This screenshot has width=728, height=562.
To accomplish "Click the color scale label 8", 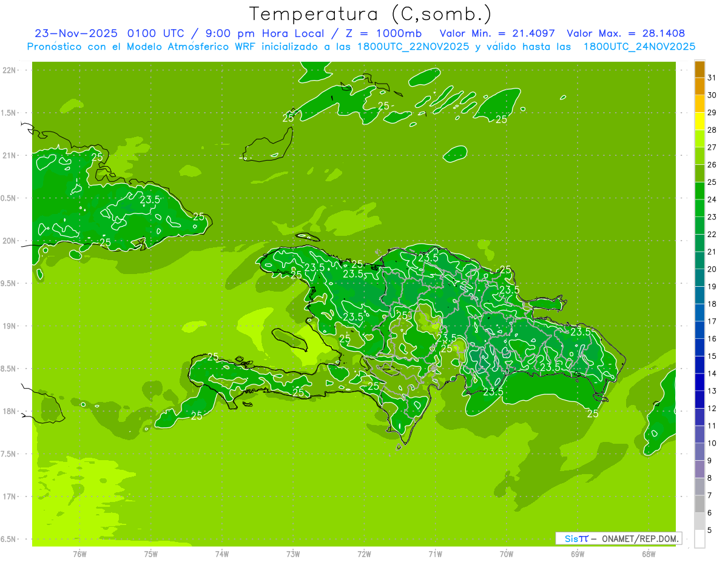I will pos(710,478).
